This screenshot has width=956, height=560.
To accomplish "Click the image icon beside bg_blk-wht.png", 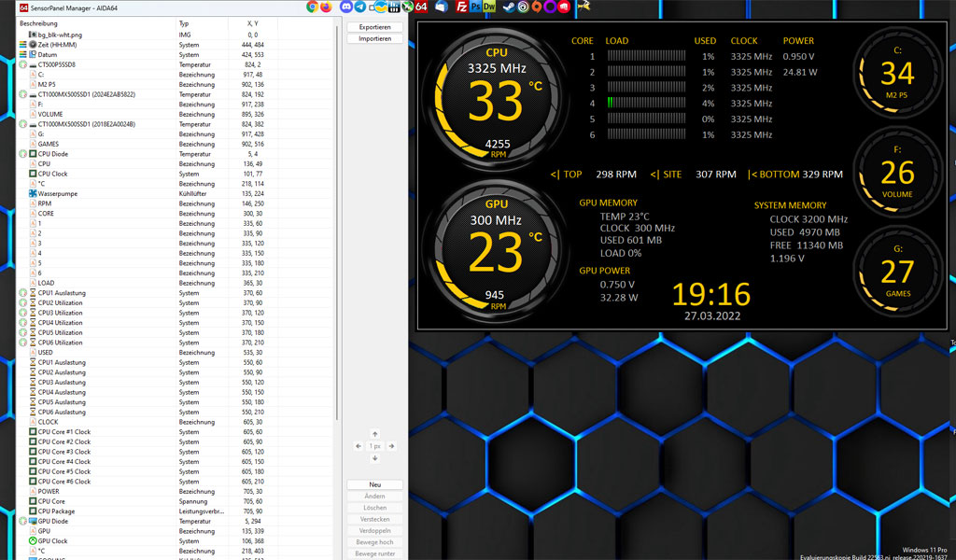I will point(33,35).
